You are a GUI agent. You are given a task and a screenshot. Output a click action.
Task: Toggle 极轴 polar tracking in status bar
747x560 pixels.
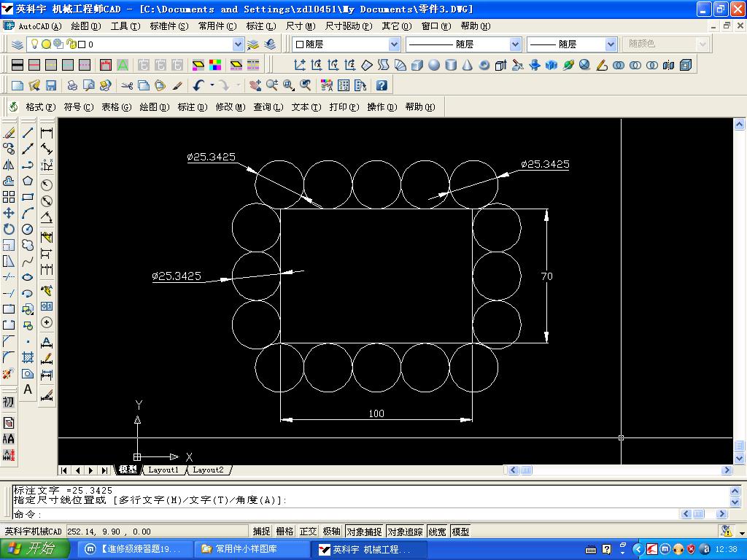331,532
